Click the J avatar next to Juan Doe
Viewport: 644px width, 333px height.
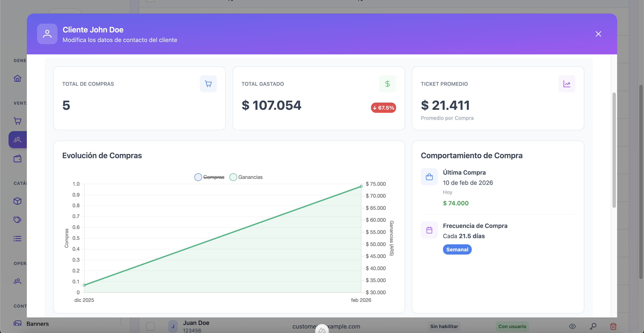coord(173,326)
